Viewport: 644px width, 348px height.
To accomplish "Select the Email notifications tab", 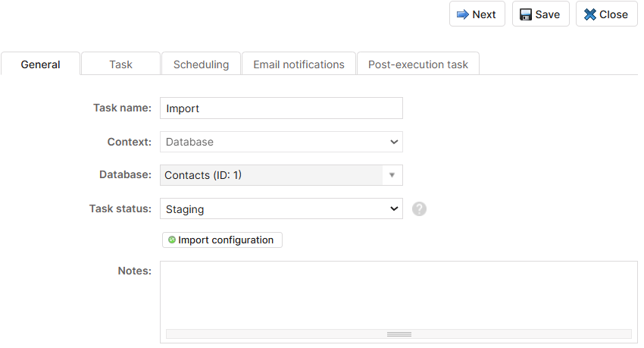I will coord(299,64).
